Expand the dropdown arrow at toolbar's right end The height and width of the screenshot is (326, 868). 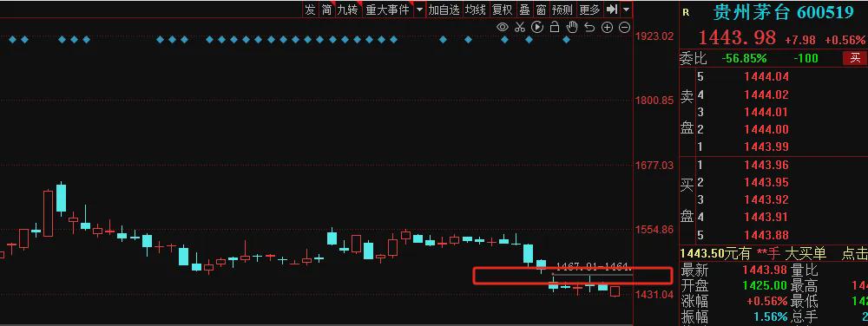point(626,10)
